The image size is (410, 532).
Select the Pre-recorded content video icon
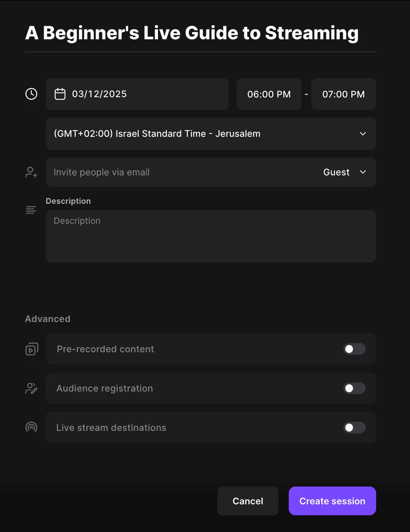(x=31, y=349)
